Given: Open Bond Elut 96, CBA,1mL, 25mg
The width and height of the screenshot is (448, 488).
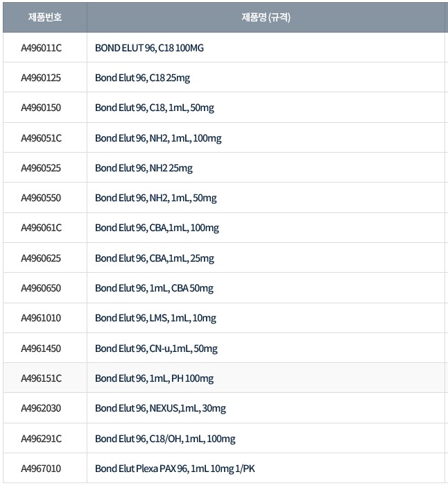Looking at the screenshot, I should (x=155, y=258).
